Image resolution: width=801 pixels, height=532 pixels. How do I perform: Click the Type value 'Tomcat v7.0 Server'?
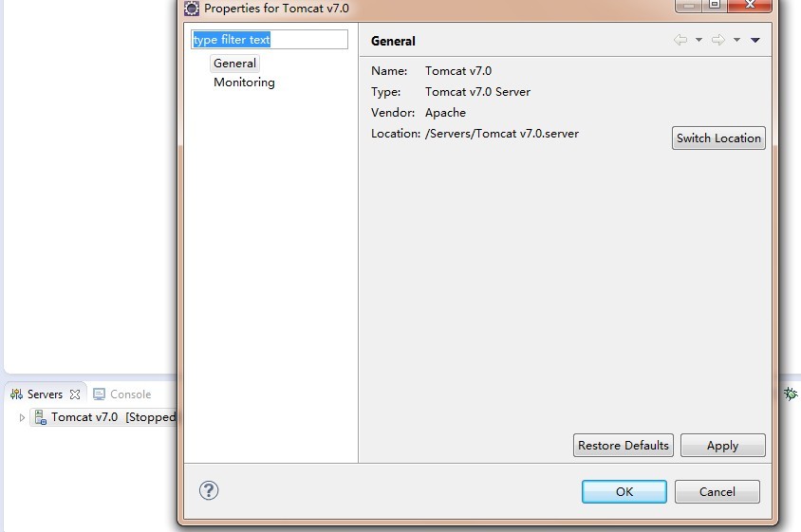click(x=477, y=92)
